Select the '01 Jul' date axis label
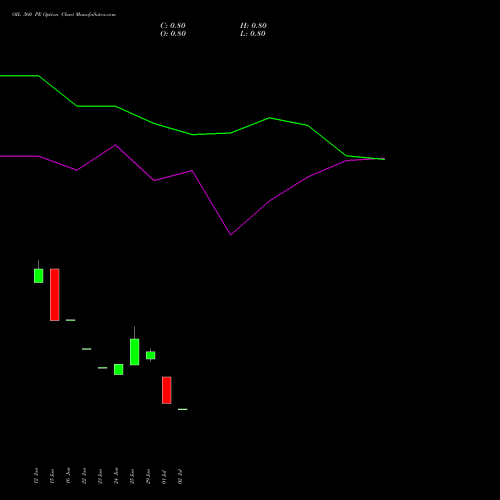 164,477
